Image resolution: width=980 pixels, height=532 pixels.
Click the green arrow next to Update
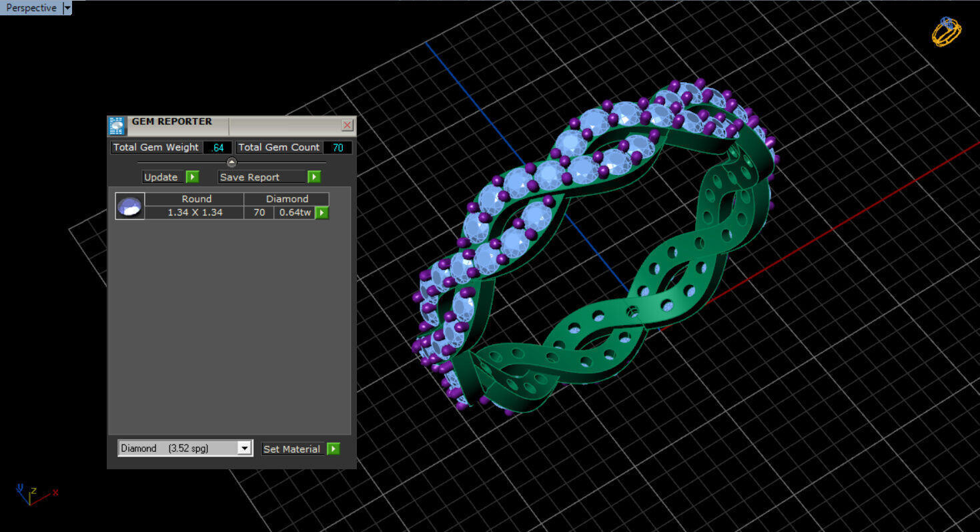click(x=192, y=177)
